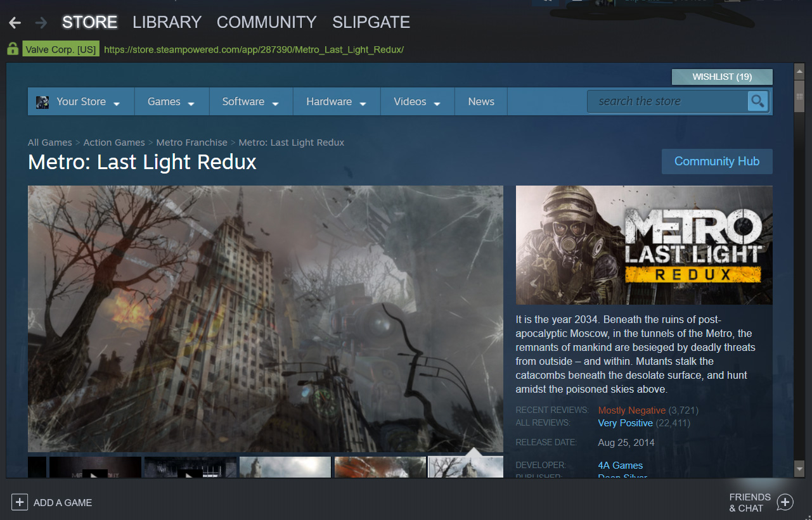Open the SLIPGATE profile tab

371,22
